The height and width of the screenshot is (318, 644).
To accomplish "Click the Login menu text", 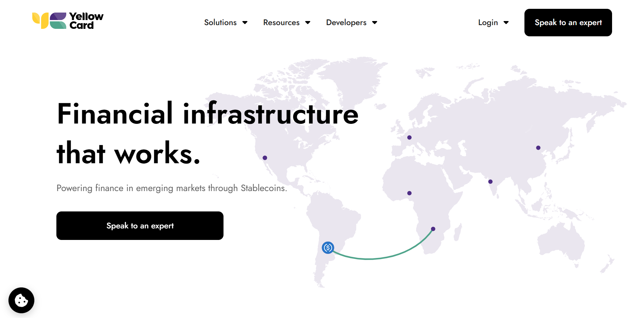I will 488,22.
